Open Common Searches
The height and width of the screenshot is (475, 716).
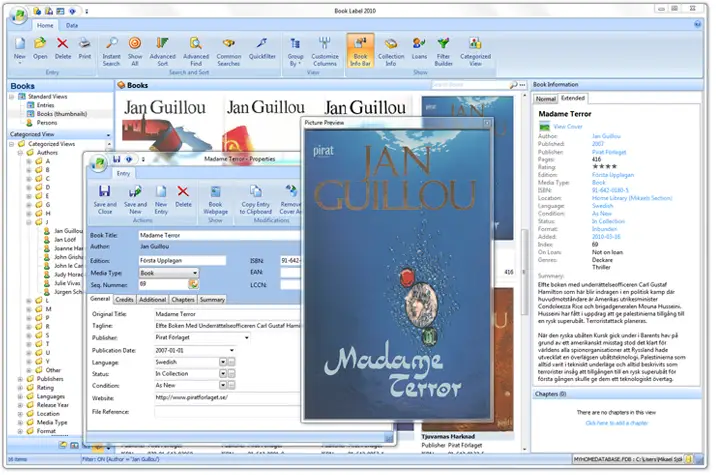pos(229,52)
